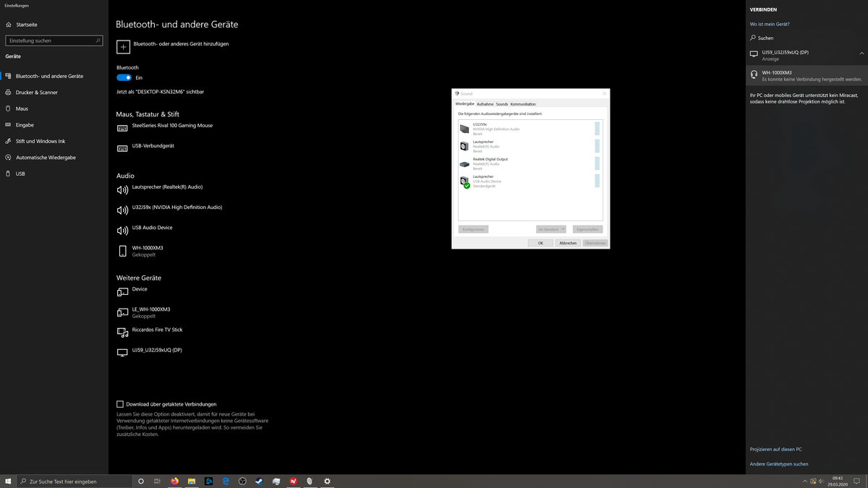Enable Download über getaktete Verbindungen
Viewport: 868px width, 488px height.
pos(119,404)
